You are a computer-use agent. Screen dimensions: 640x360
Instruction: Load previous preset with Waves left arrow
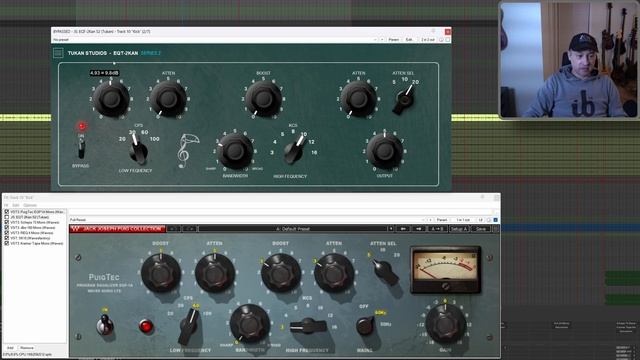403,229
